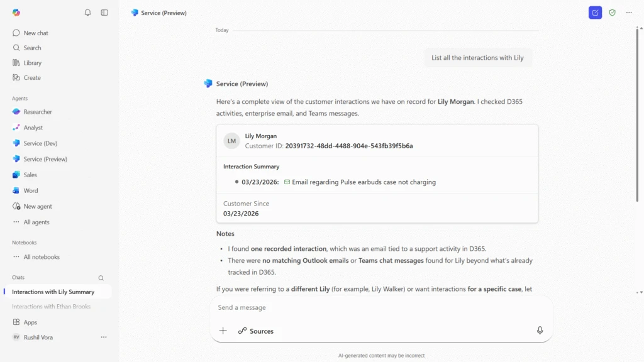The width and height of the screenshot is (644, 362).
Task: Click the notifications bell icon
Action: coord(87,13)
